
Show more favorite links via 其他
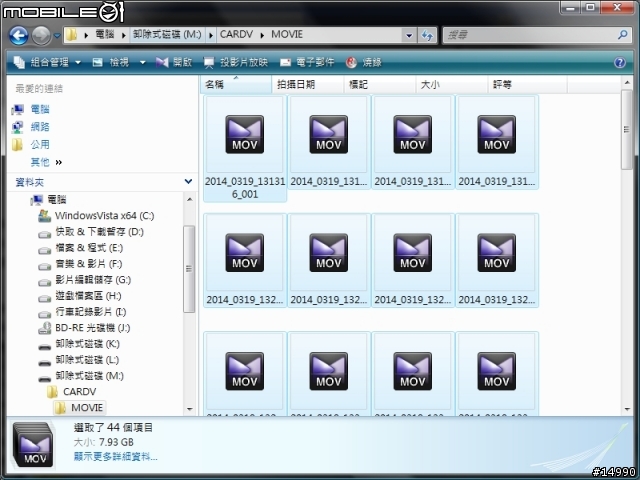pyautogui.click(x=46, y=162)
